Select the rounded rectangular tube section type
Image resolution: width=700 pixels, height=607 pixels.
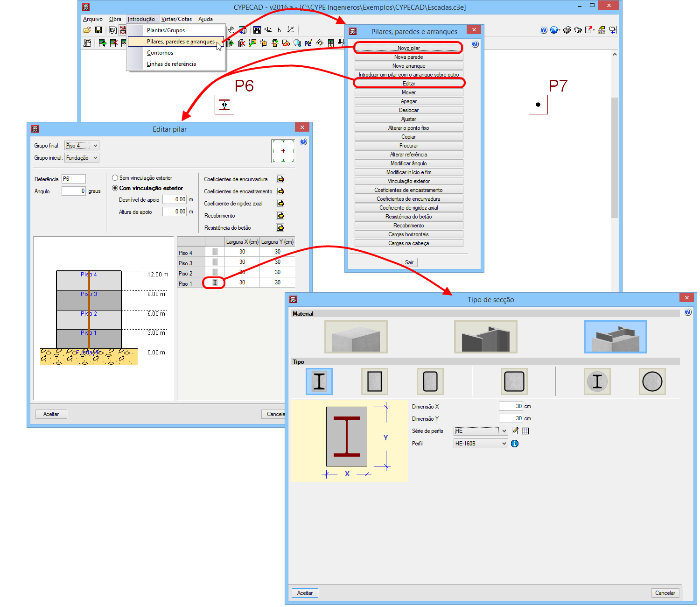430,381
